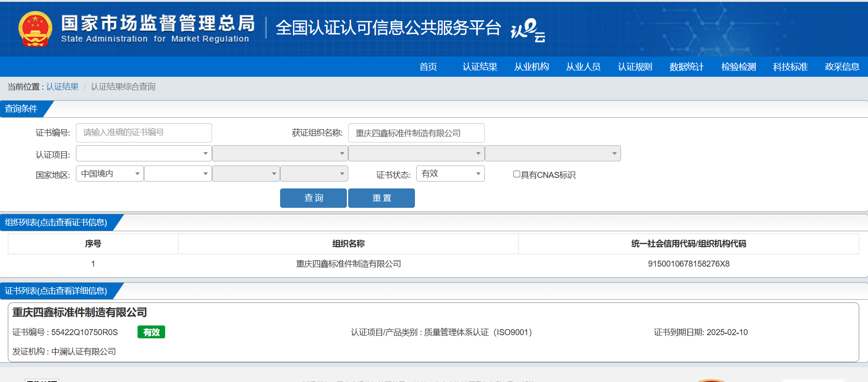Screen dimensions: 868x382
Task: Check the 具有CNAS标识 checkbox
Action: (x=517, y=174)
